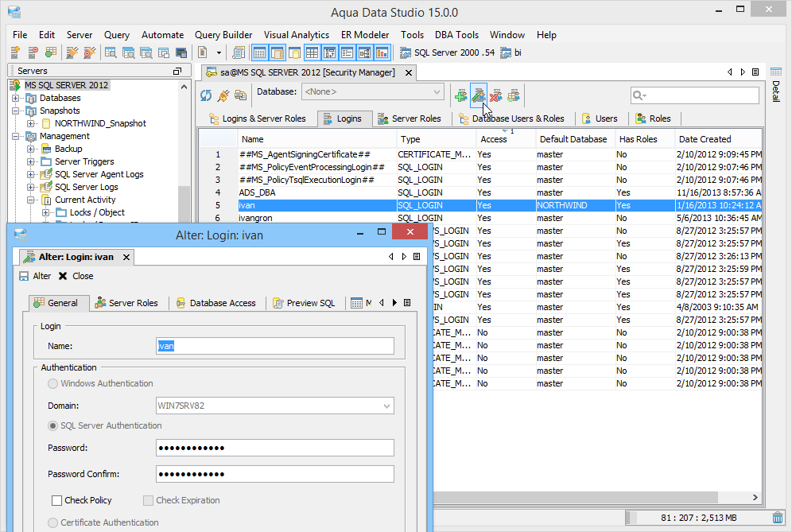This screenshot has width=792, height=532.
Task: Click the copy icon next to Database label
Action: click(240, 95)
